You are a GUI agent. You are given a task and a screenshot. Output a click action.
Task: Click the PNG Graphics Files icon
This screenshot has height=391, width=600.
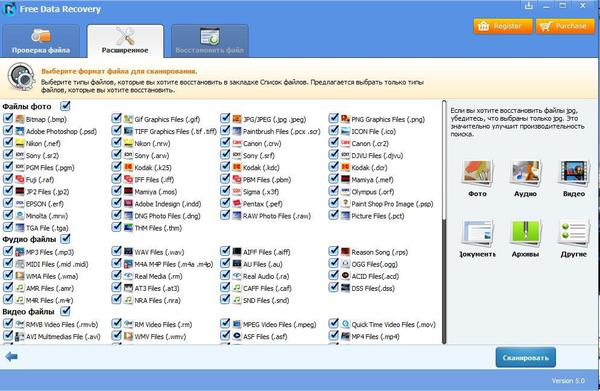(x=346, y=119)
